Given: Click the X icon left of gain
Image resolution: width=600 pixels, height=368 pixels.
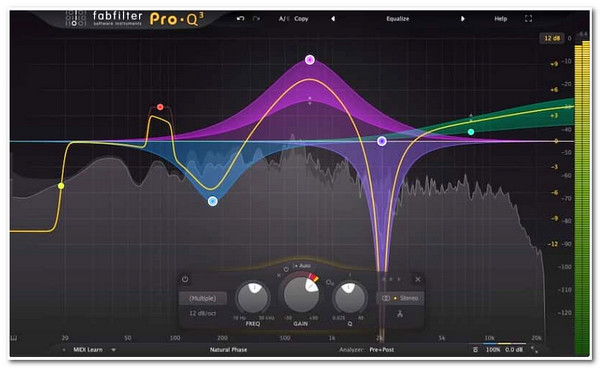Looking at the screenshot, I should coord(279,275).
